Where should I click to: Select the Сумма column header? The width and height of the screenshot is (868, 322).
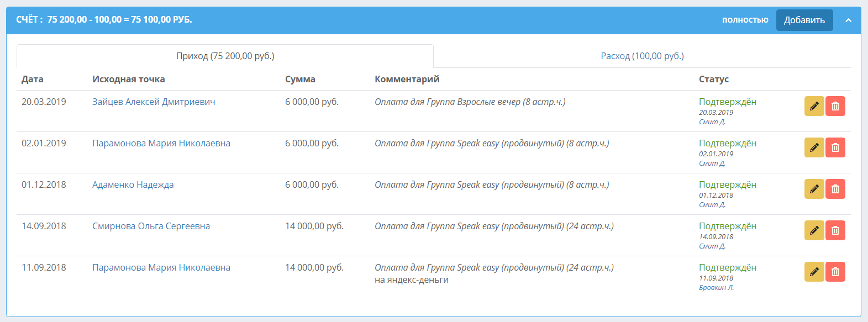click(x=300, y=79)
